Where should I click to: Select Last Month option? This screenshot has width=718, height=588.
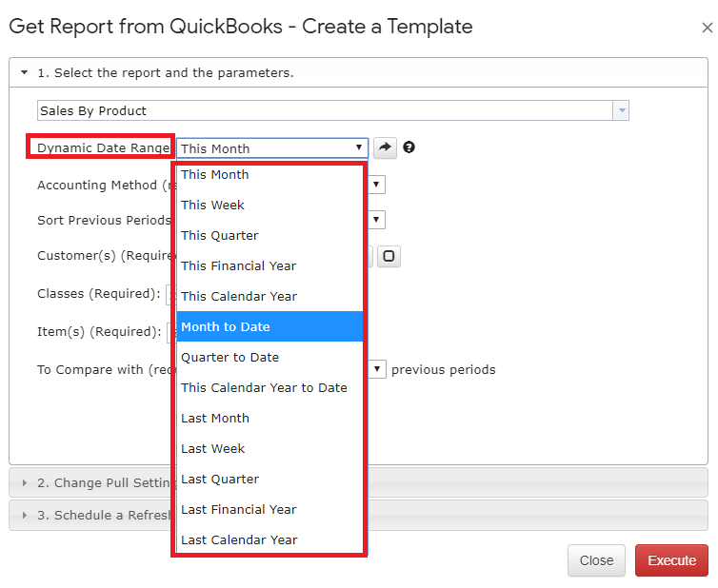(x=269, y=419)
